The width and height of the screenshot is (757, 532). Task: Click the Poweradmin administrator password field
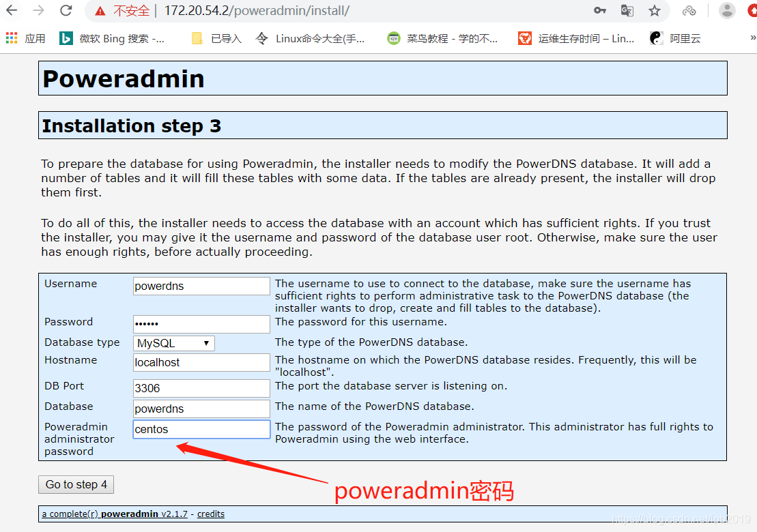click(x=201, y=429)
